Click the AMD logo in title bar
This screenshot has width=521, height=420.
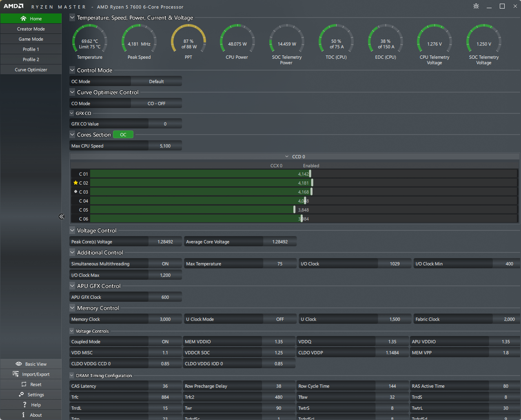[x=13, y=7]
